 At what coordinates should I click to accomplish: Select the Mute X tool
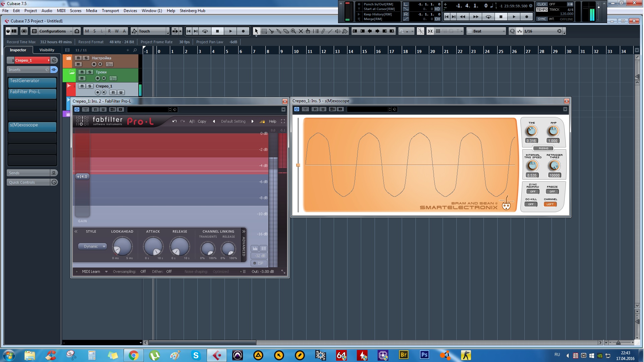(x=301, y=31)
